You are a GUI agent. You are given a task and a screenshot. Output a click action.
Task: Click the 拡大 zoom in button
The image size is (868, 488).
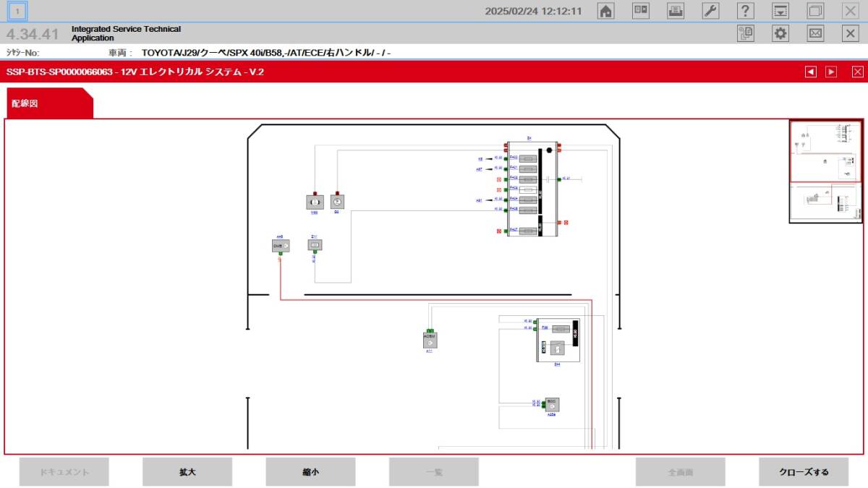pyautogui.click(x=187, y=472)
